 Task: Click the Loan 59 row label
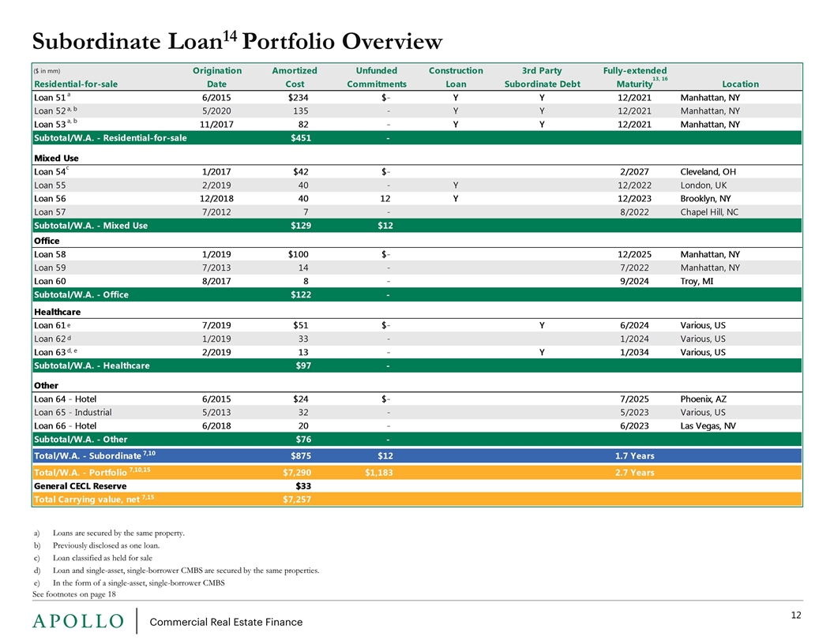click(x=50, y=268)
